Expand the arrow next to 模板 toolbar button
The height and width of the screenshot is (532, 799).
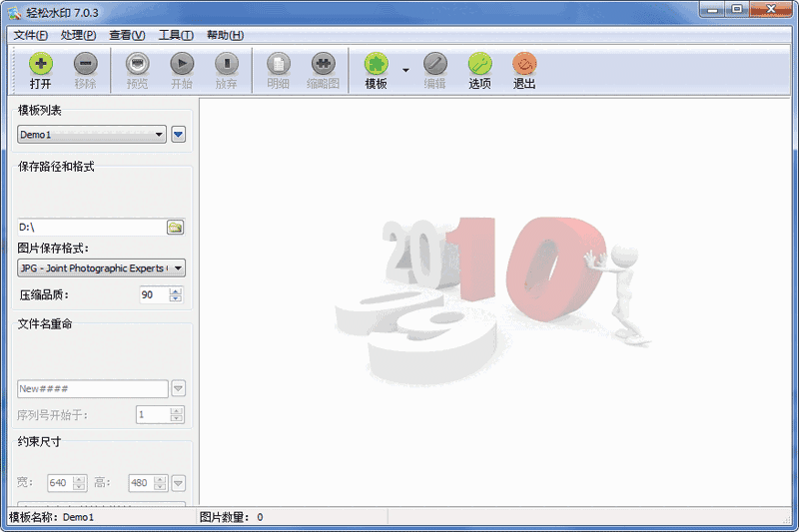click(x=405, y=70)
